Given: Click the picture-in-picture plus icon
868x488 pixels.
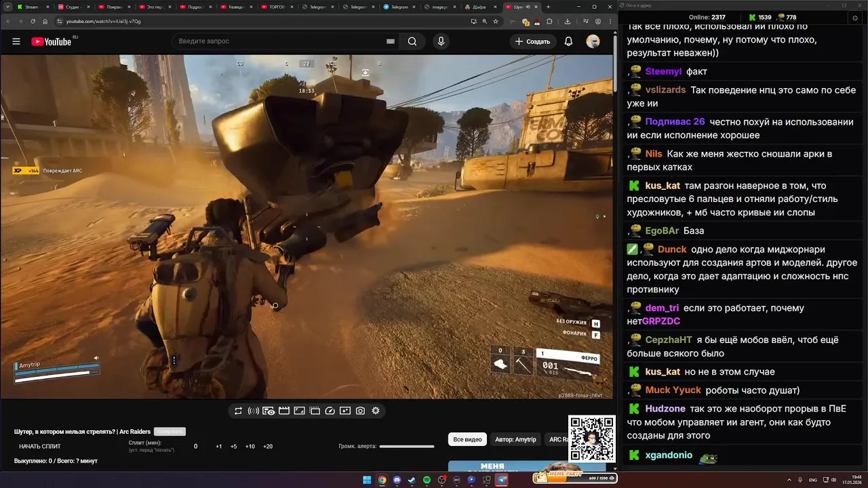Looking at the screenshot, I should (345, 411).
